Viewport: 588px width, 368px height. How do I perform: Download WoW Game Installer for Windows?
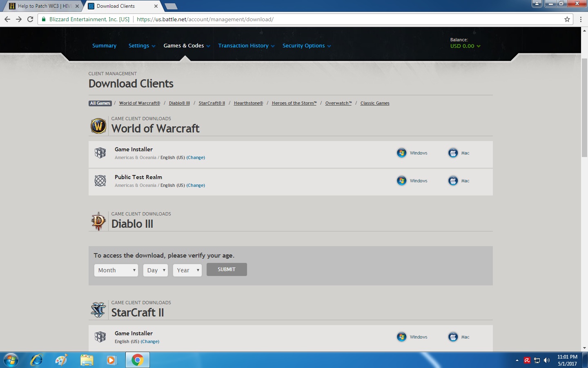click(x=412, y=153)
